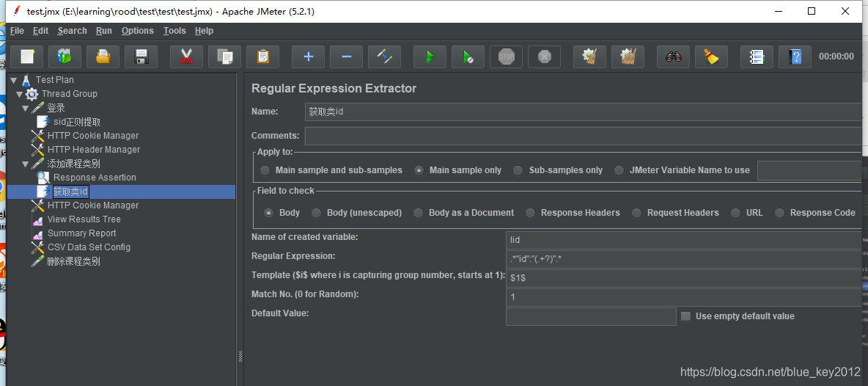This screenshot has height=386, width=868.
Task: Collapse the Thread Group node
Action: 19,94
